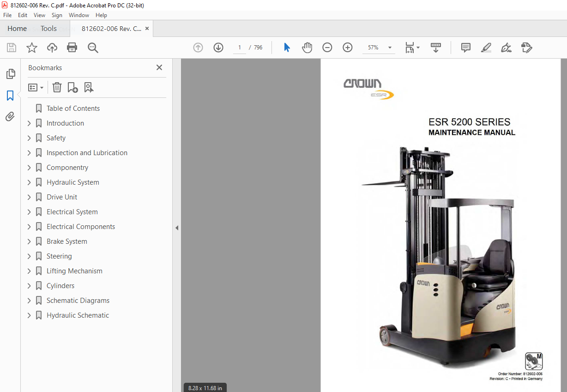Click the Save file icon
567x392 pixels.
12,48
